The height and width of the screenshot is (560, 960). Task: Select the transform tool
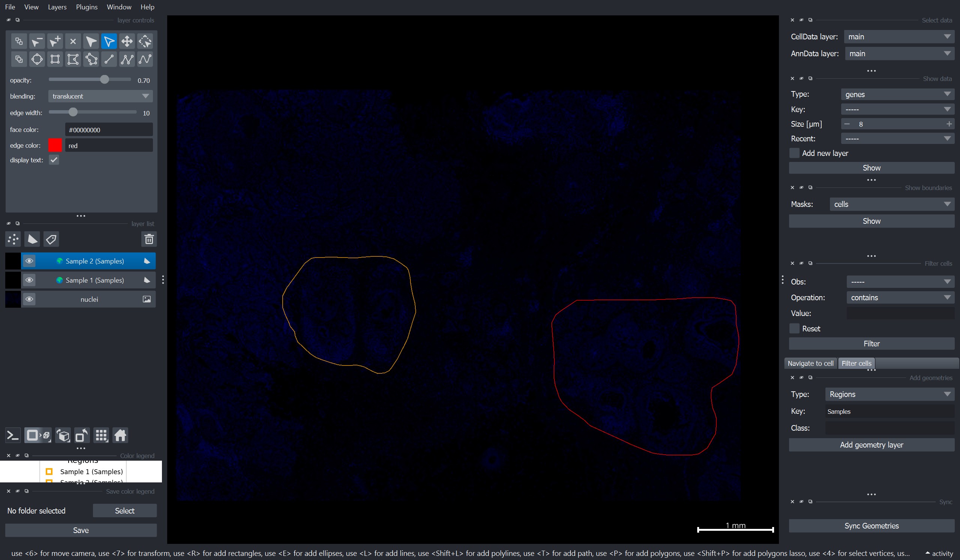click(145, 41)
